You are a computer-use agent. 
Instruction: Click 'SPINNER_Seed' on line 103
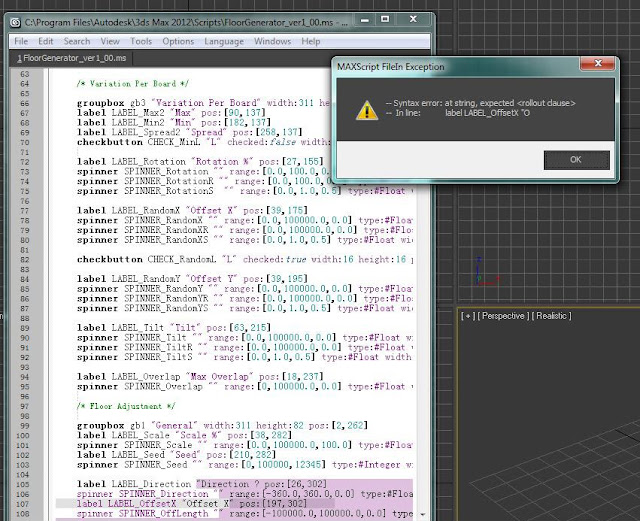tap(156, 465)
